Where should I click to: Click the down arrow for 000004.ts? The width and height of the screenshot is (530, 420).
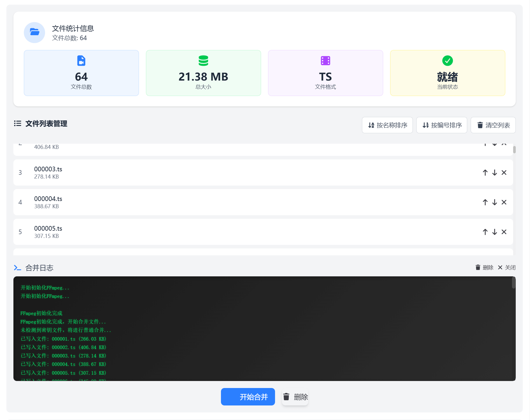[x=495, y=202]
